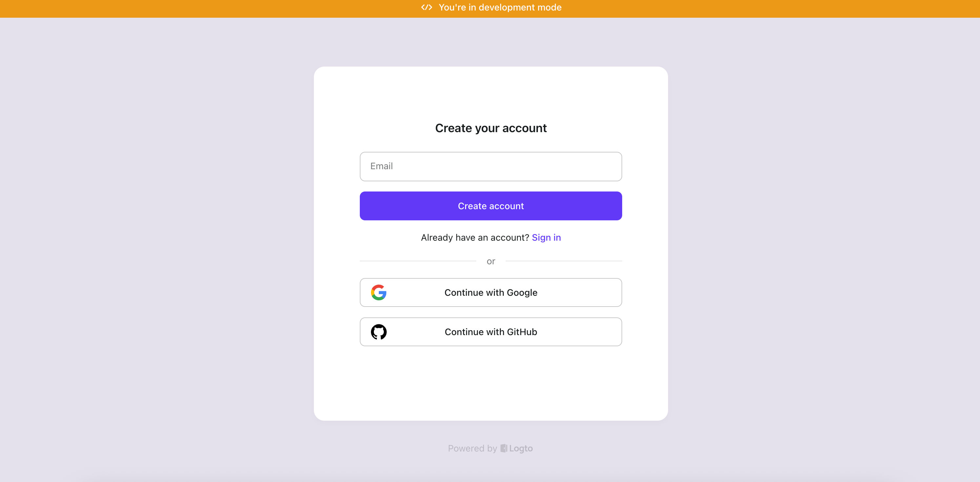Click the Email placeholder text
This screenshot has height=482, width=980.
[x=381, y=166]
